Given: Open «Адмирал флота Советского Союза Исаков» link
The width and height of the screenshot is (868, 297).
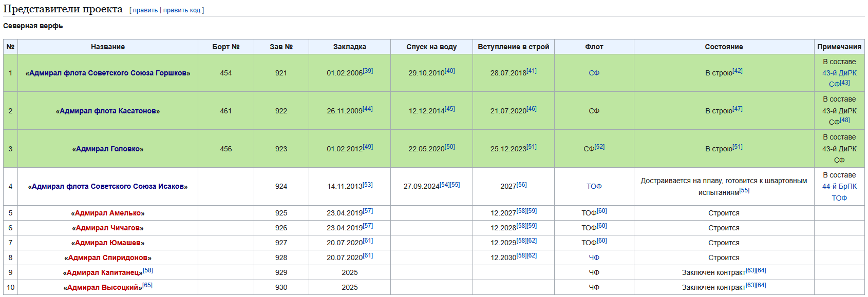Looking at the screenshot, I should coord(108,187).
